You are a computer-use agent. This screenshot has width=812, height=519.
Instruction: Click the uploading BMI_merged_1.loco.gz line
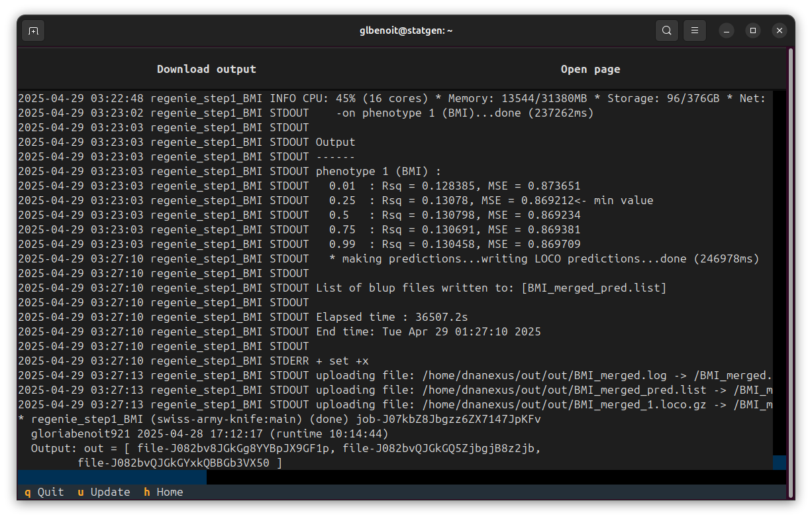point(395,404)
